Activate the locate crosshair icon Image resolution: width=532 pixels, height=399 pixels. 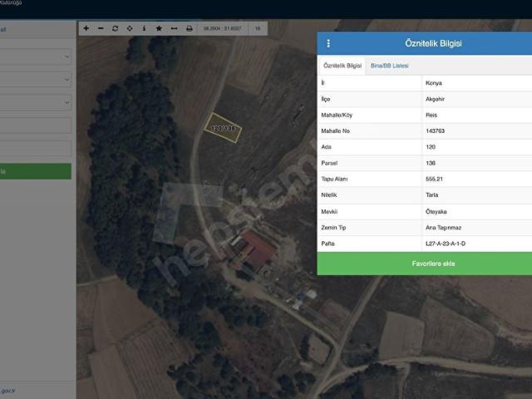[130, 28]
